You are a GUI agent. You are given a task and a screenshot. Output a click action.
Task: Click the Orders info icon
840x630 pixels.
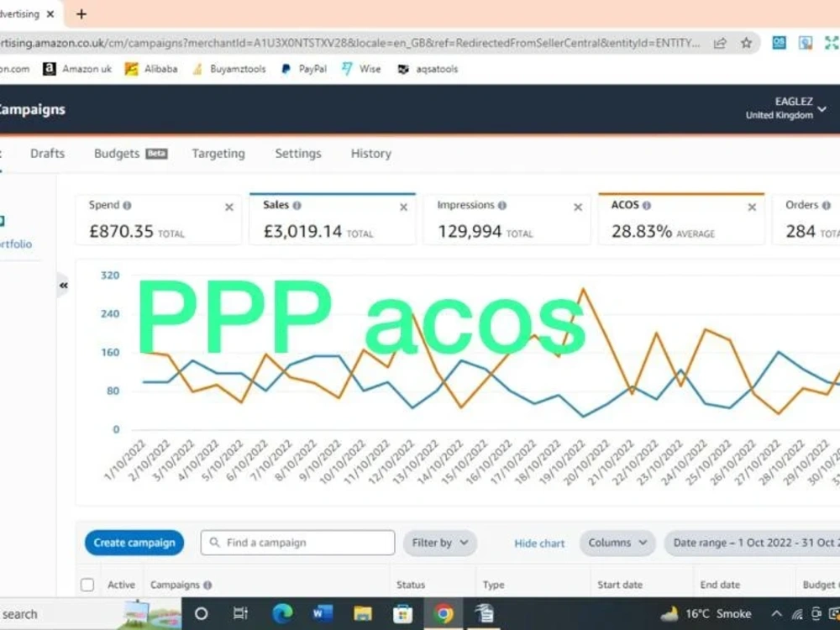[x=826, y=205]
